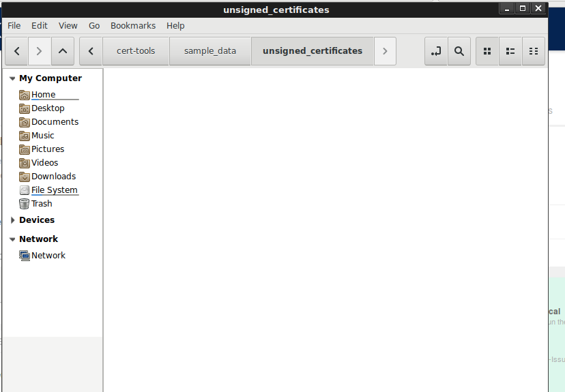Open the Downloads folder icon in sidebar
Screen dimensions: 565x392
[24, 177]
